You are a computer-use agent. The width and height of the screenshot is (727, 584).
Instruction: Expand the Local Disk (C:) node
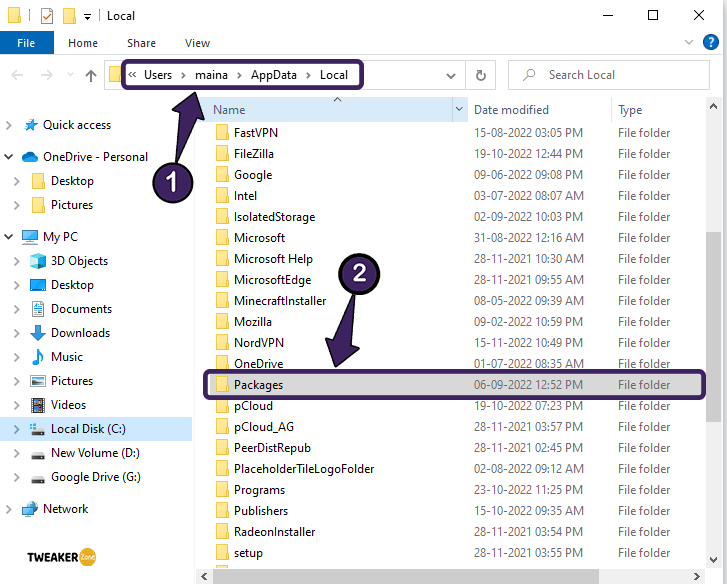click(17, 429)
